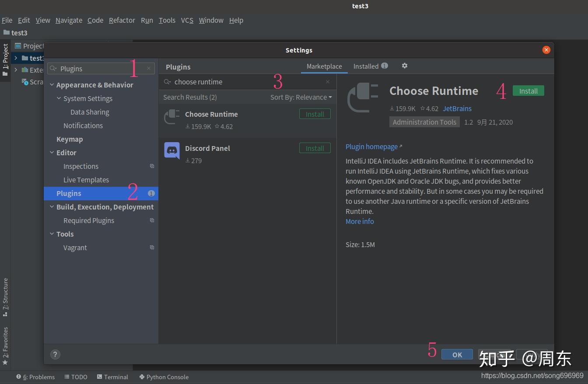Click the Discord Panel plugin icon
Viewport: 588px width, 384px height.
172,151
